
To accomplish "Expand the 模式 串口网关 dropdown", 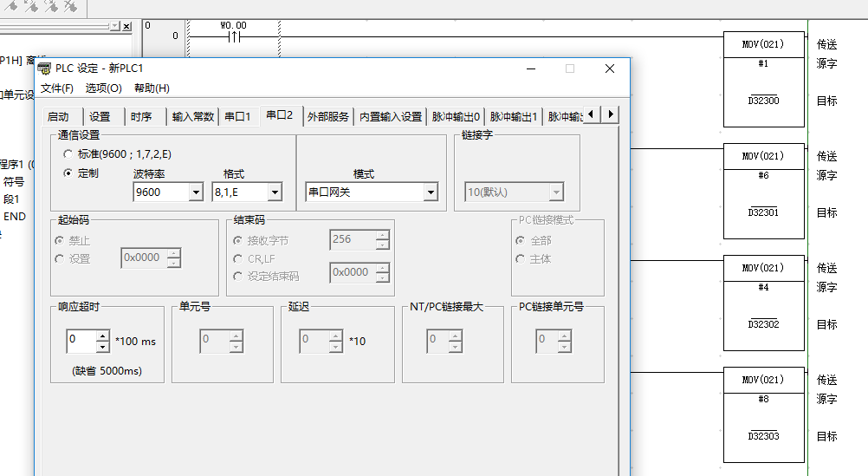I will (x=431, y=192).
